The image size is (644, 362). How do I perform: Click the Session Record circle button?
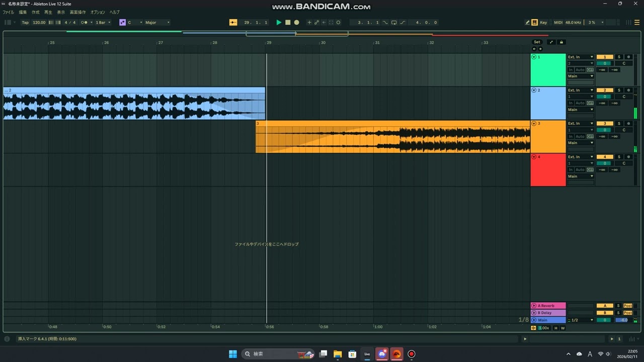pos(338,23)
